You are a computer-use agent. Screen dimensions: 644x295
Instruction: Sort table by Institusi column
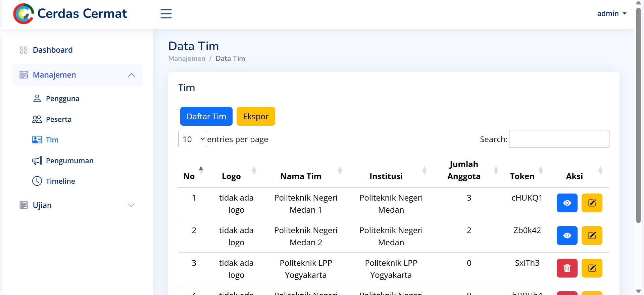(x=425, y=170)
